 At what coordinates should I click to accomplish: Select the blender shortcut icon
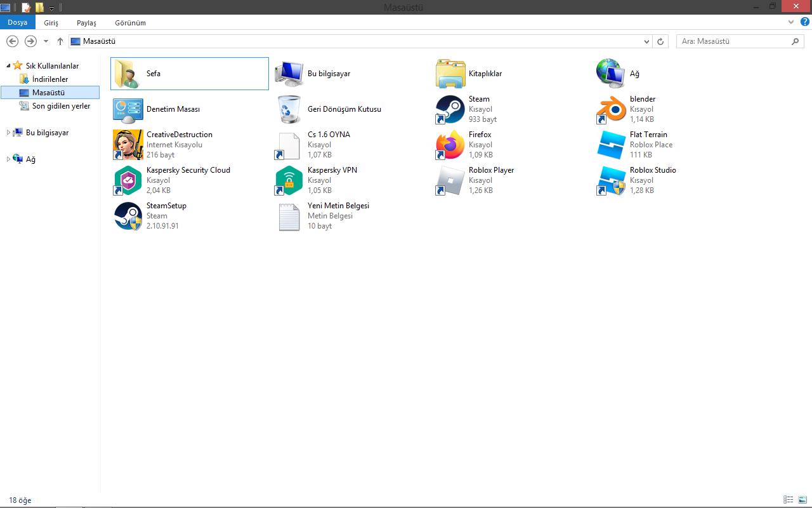611,109
